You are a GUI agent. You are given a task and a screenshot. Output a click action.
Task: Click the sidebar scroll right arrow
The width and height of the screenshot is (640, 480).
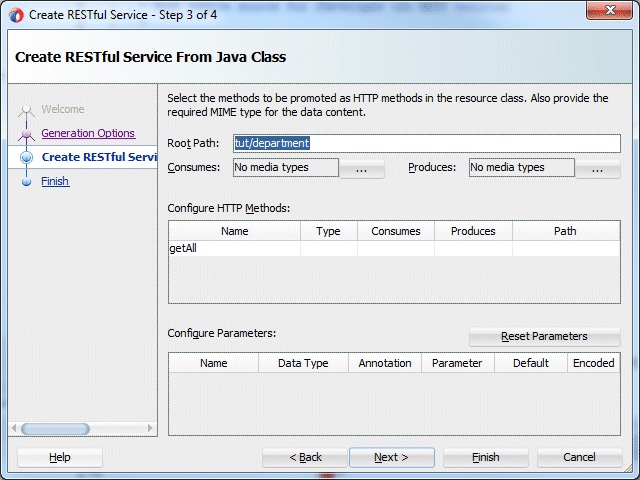pos(150,429)
